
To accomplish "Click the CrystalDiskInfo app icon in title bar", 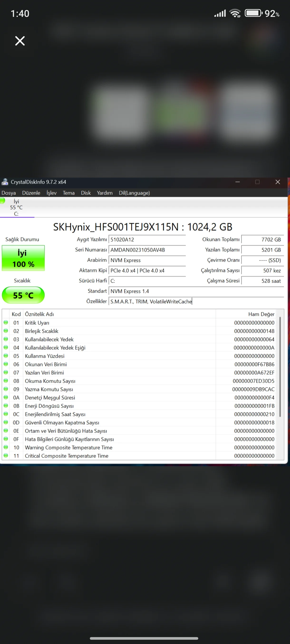I will (x=5, y=182).
